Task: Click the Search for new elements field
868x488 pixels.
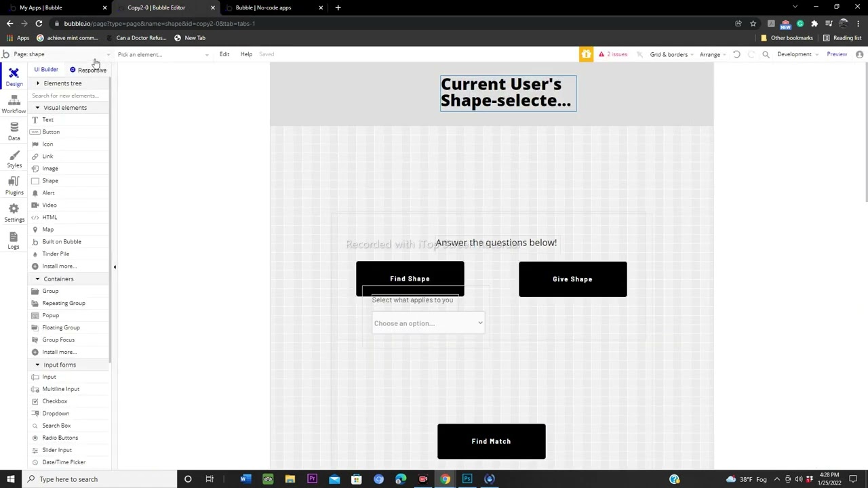Action: 69,96
